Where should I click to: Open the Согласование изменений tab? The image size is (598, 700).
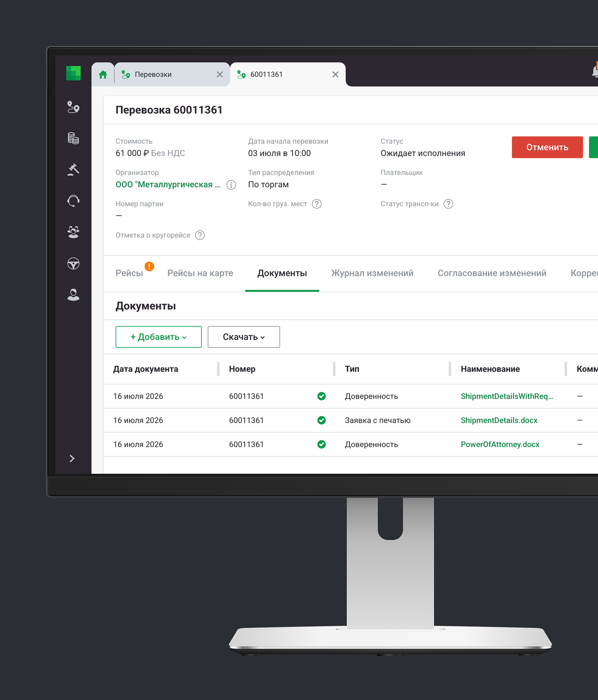point(492,273)
